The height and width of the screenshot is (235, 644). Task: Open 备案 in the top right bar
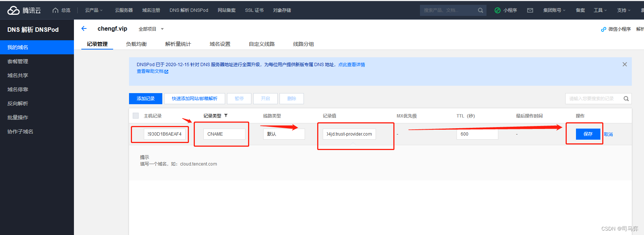click(x=580, y=10)
